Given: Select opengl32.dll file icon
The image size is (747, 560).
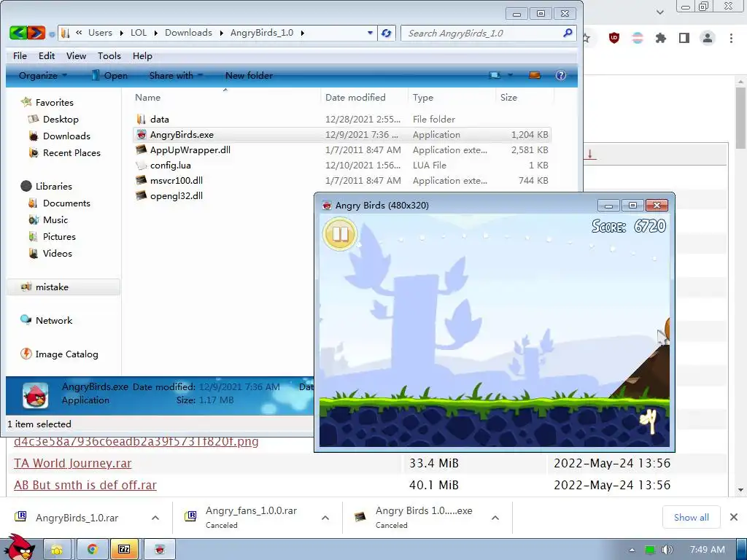Looking at the screenshot, I should click(141, 195).
